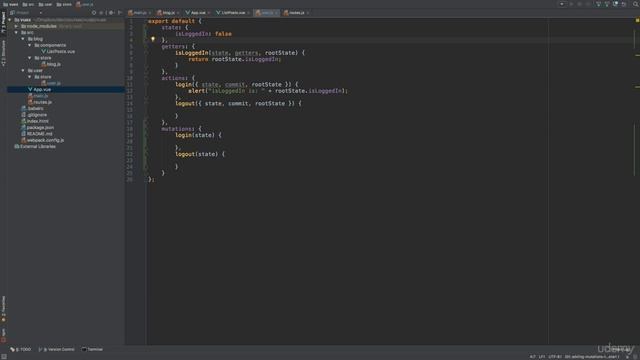Click UTF-8 encoding in status bar

(555, 357)
